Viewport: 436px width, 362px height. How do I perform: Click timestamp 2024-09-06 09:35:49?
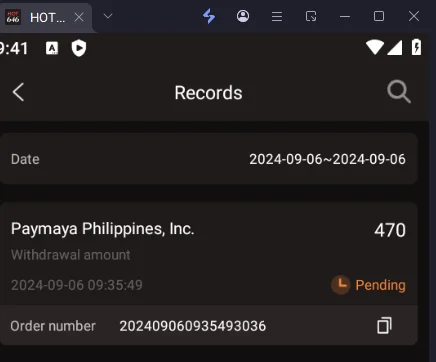77,285
